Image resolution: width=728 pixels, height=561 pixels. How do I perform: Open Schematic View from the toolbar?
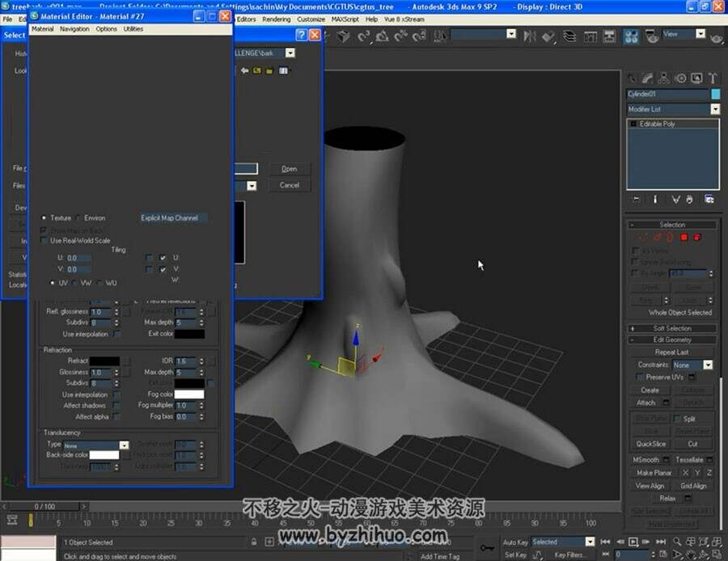(608, 36)
